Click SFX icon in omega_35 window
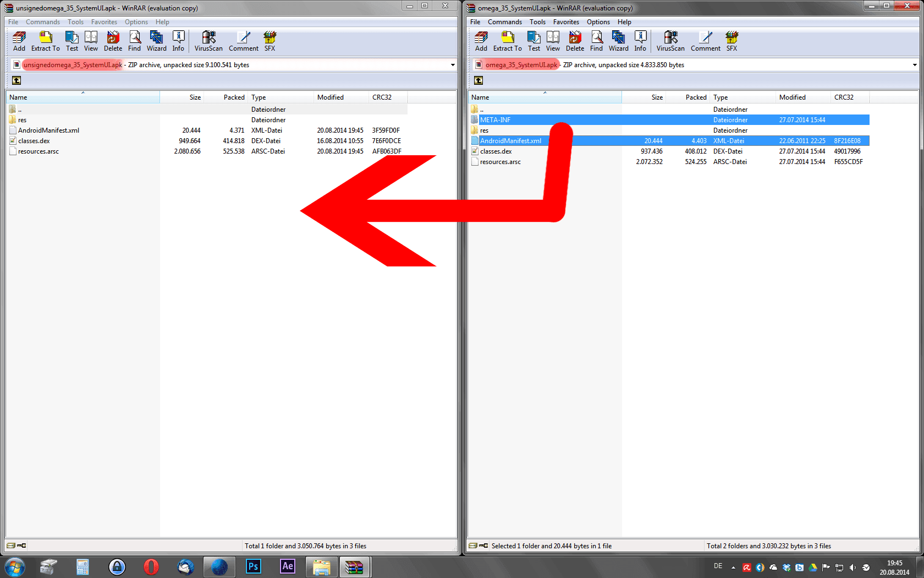The image size is (924, 578). [x=732, y=41]
